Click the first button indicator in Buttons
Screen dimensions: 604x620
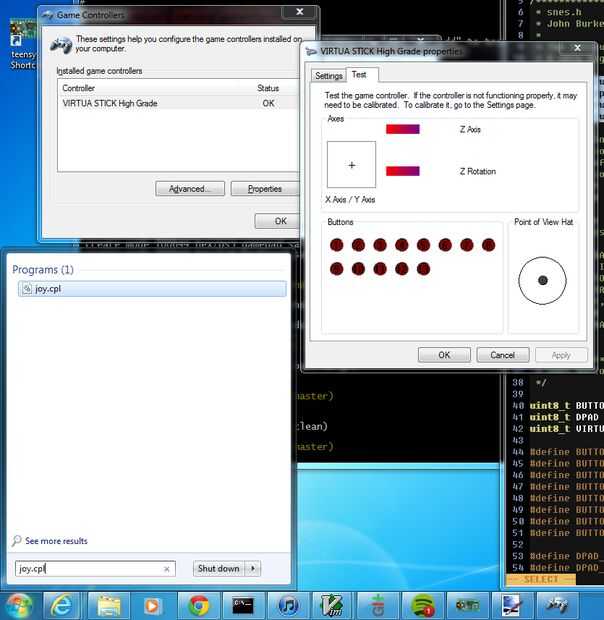click(x=337, y=245)
